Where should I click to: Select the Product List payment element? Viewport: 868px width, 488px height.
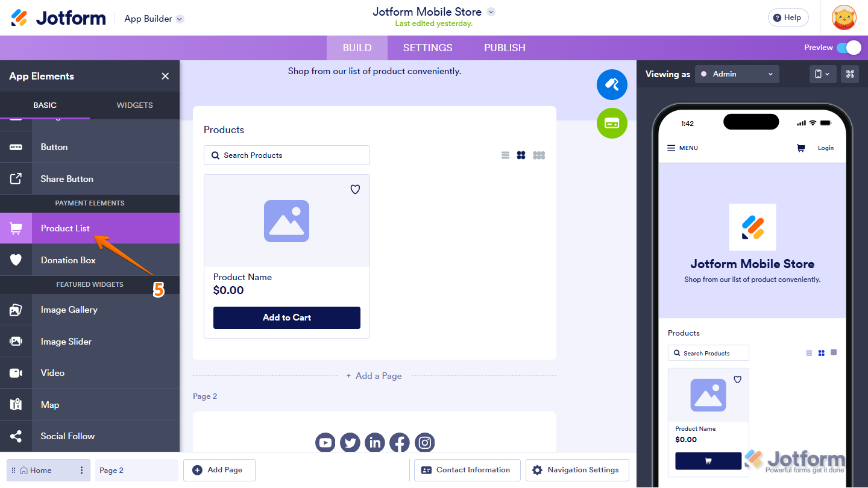65,228
